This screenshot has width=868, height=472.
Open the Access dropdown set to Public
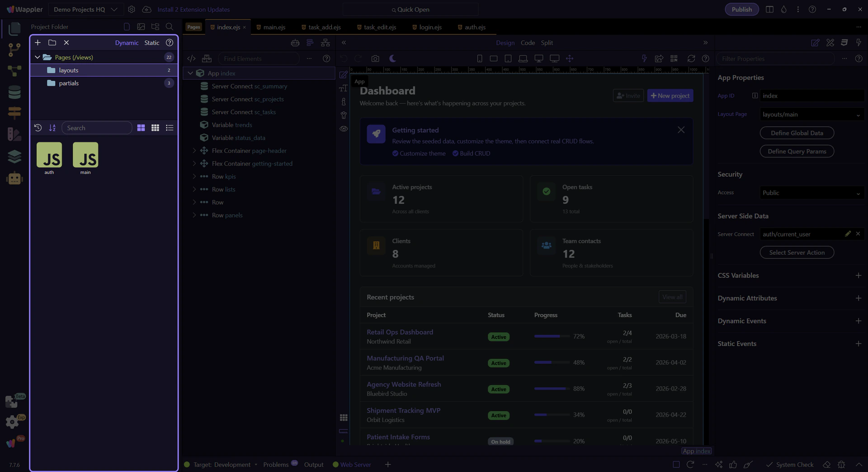pos(811,193)
